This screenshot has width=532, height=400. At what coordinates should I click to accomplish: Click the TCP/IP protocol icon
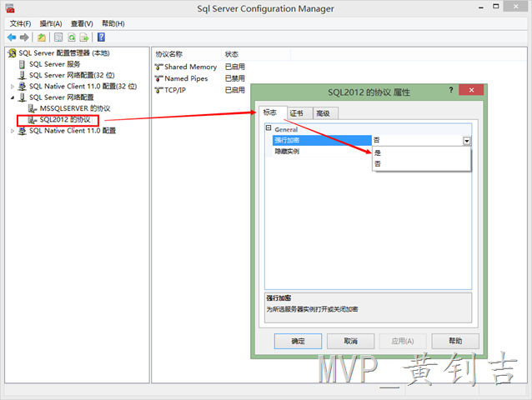[158, 90]
